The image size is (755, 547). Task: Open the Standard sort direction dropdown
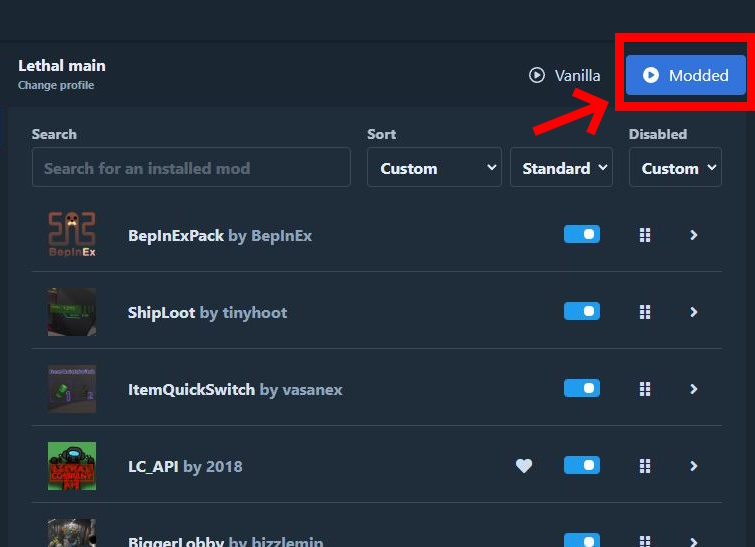[561, 168]
